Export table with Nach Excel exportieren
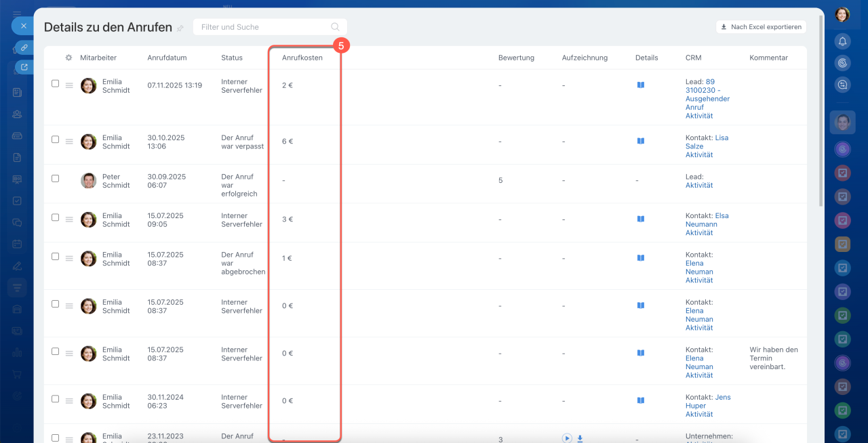 point(761,27)
